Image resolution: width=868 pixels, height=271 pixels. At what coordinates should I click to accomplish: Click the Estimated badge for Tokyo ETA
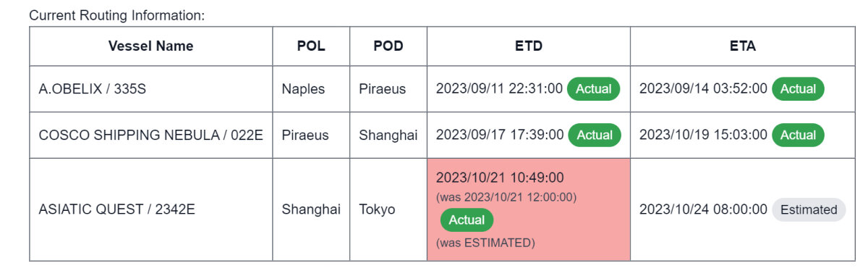click(x=809, y=209)
